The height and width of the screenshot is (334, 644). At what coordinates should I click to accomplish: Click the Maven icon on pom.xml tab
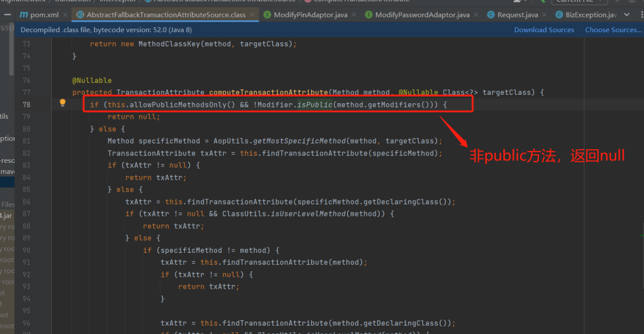click(x=24, y=15)
